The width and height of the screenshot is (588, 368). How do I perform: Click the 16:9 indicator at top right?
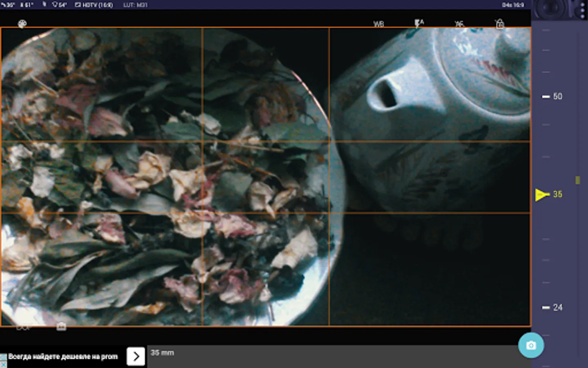pos(513,5)
